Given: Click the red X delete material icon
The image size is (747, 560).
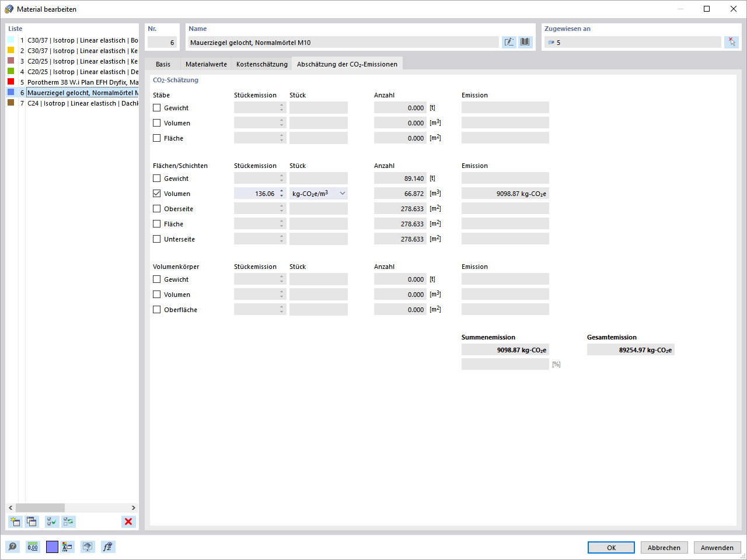Looking at the screenshot, I should [x=128, y=521].
